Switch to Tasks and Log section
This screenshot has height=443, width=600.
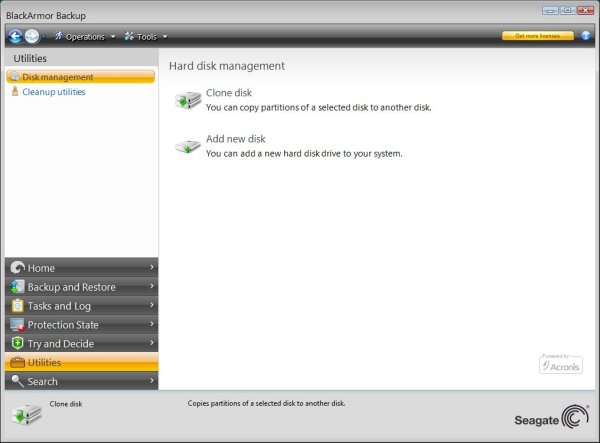click(82, 305)
